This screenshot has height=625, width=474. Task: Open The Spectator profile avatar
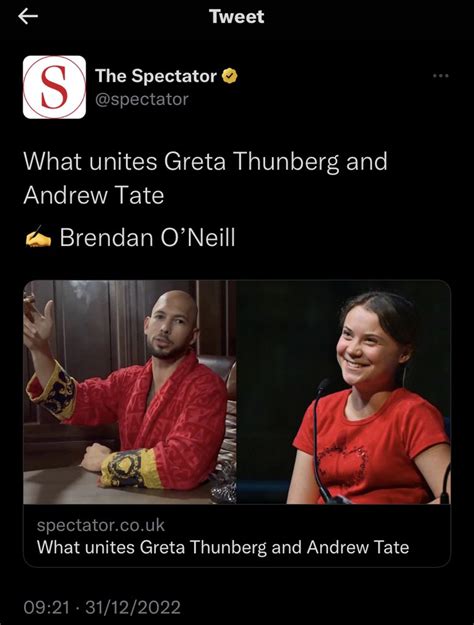[54, 87]
